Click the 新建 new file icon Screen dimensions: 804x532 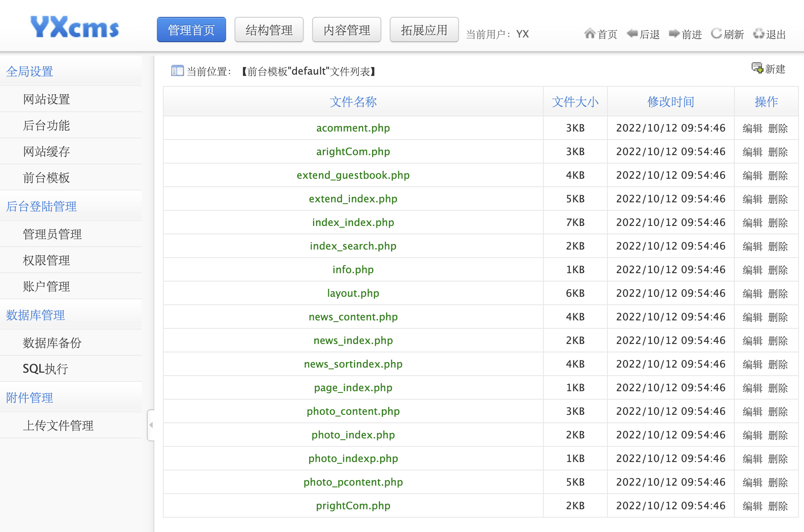click(757, 68)
